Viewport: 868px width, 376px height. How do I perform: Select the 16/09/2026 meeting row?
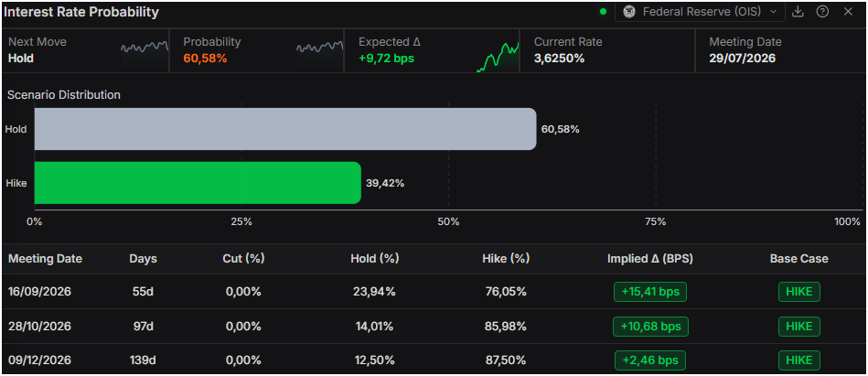click(x=434, y=292)
